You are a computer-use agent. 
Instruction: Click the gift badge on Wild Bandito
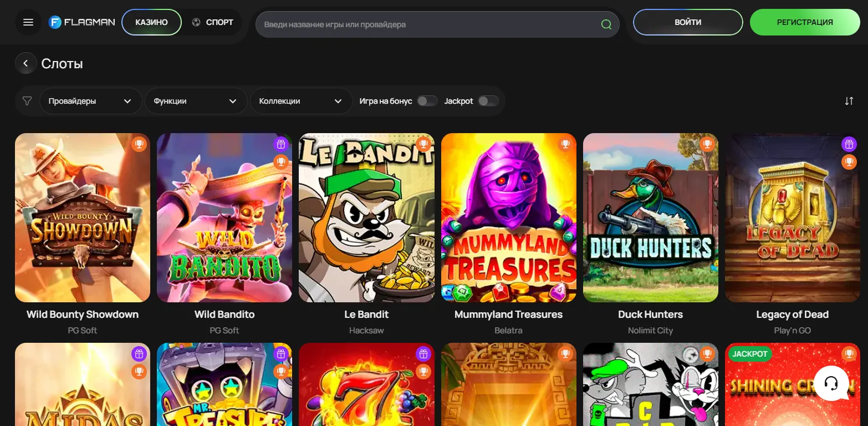[x=281, y=144]
